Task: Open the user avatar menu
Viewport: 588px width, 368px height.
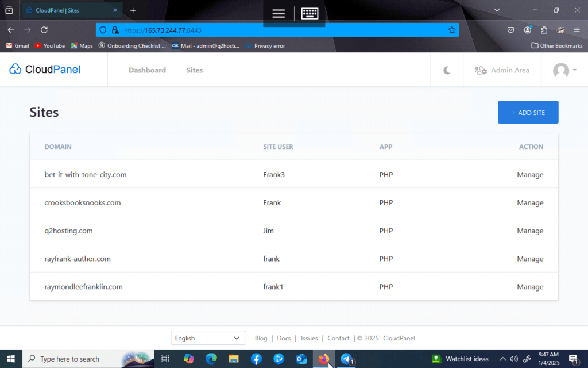Action: pos(564,70)
